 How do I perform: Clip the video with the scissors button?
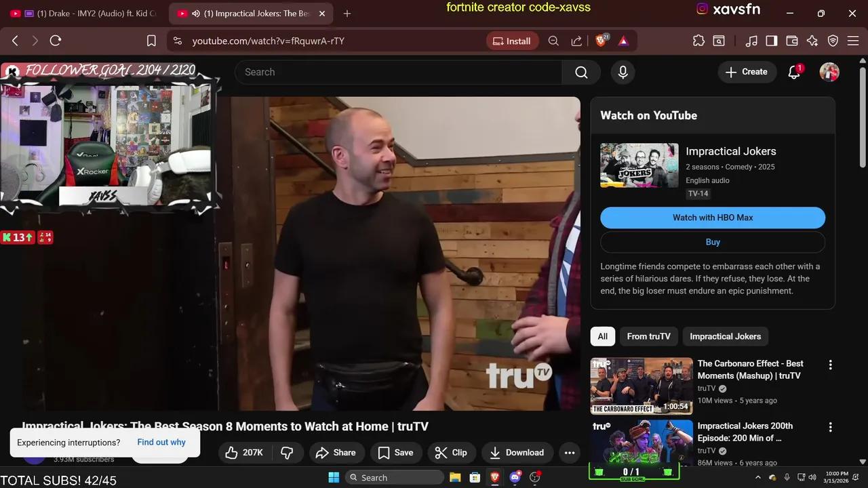pos(452,453)
